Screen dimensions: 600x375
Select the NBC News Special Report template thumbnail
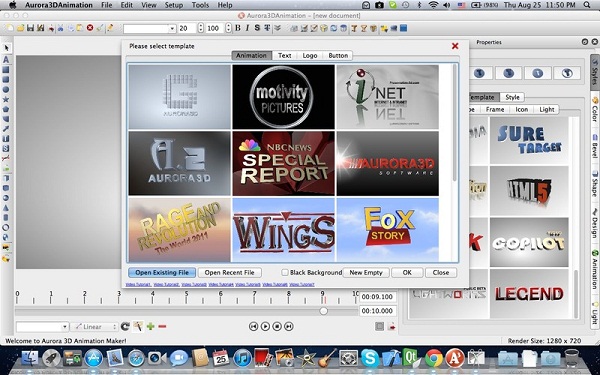(x=284, y=163)
